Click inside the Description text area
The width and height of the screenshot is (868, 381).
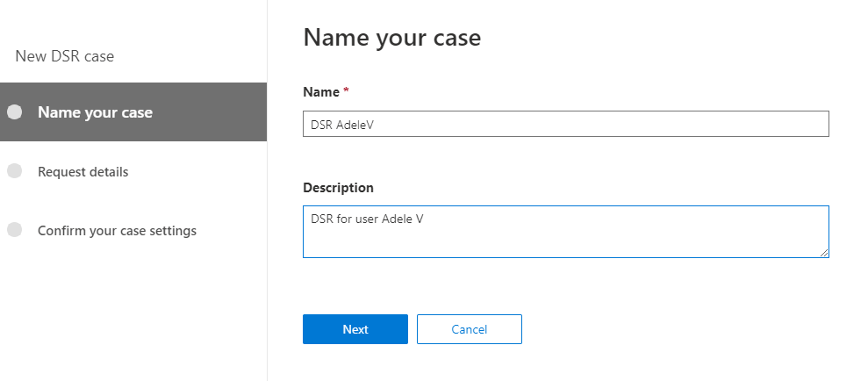click(565, 232)
